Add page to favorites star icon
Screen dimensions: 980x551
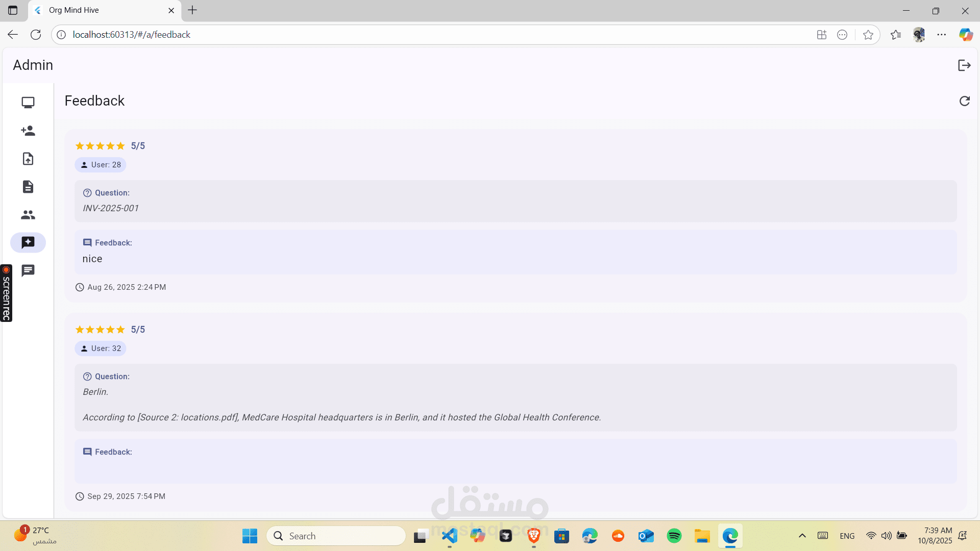click(868, 35)
